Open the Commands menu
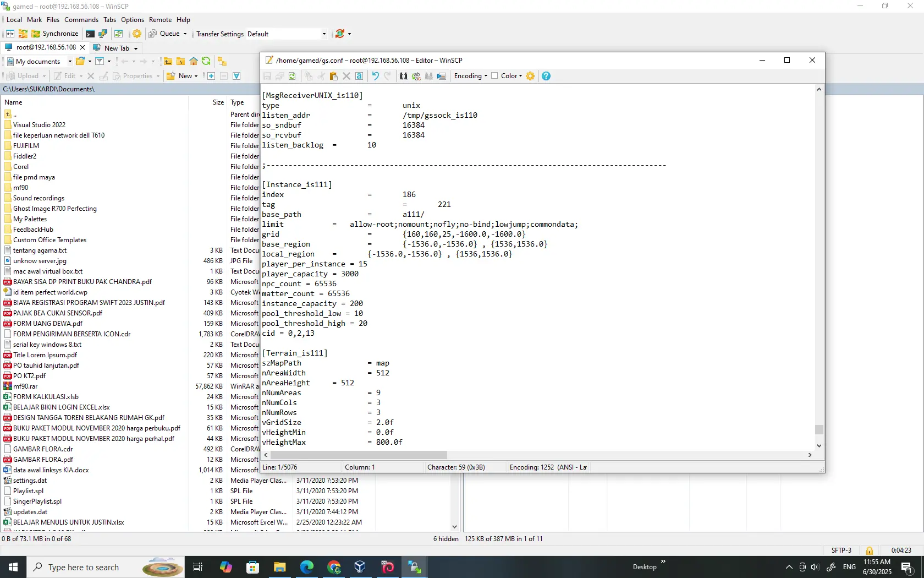Screen dimensions: 924x578 [x=81, y=20]
